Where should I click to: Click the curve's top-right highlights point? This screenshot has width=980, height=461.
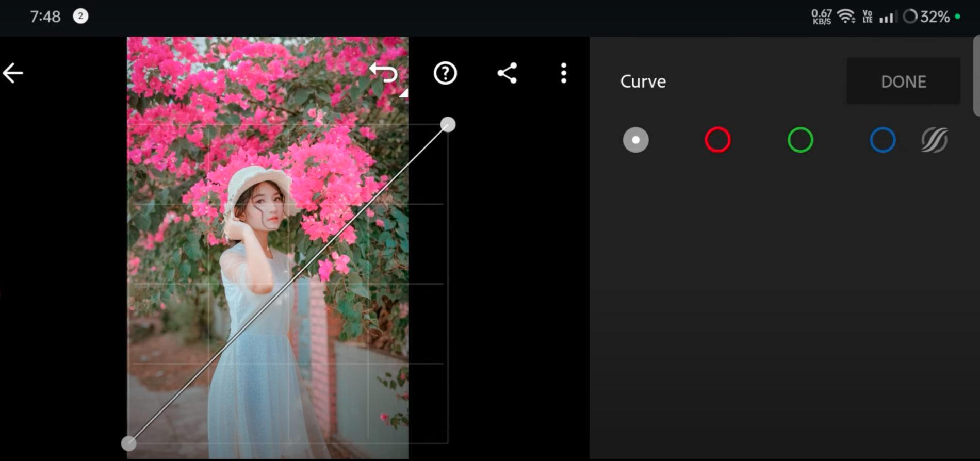(x=448, y=124)
